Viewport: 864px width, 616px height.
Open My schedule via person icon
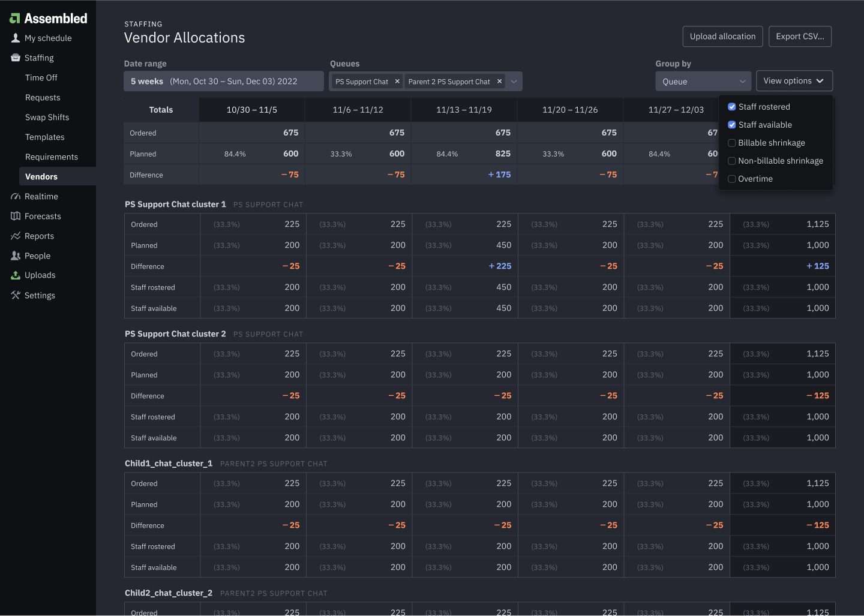[x=16, y=38]
